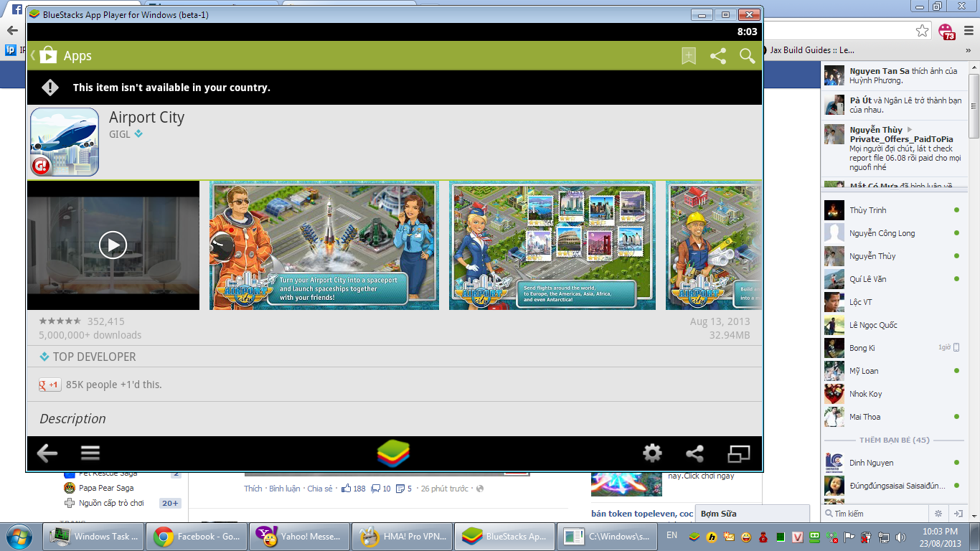Open the BlueStacks menu lines icon

point(90,453)
